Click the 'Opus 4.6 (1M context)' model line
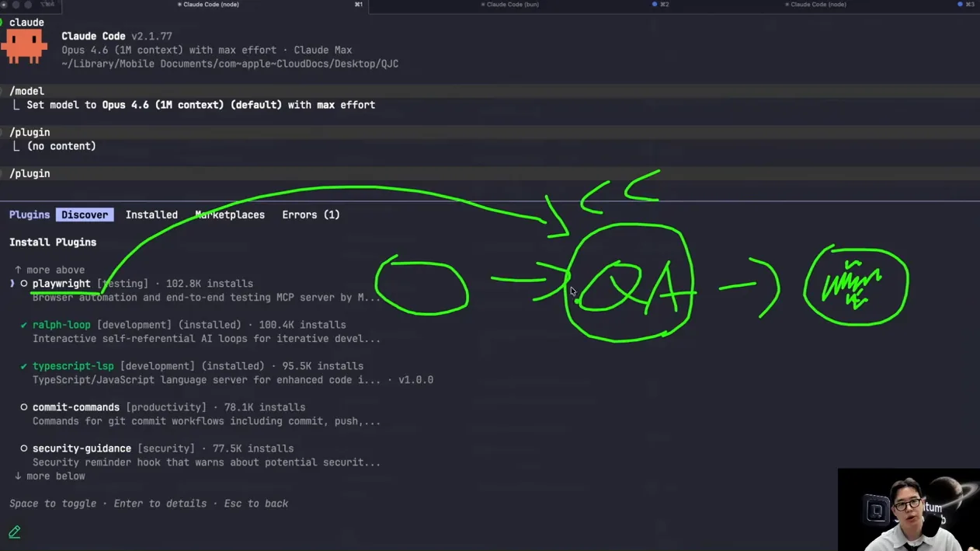The image size is (980, 551). (x=207, y=50)
